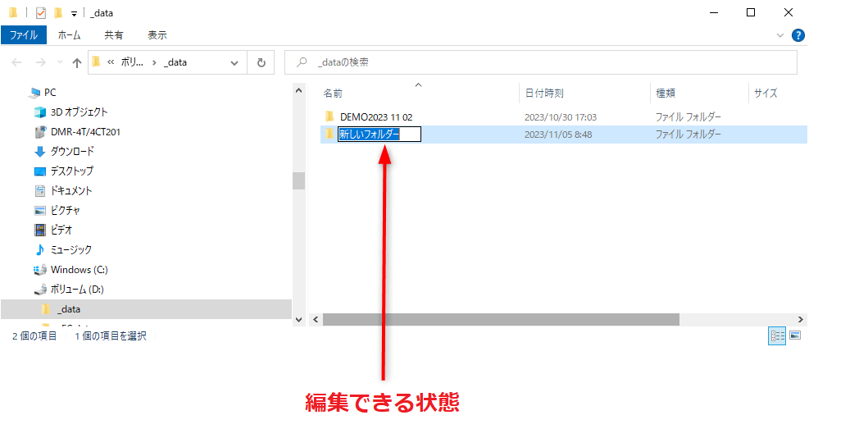
Task: Click the ビデオ film icon
Action: (x=40, y=230)
